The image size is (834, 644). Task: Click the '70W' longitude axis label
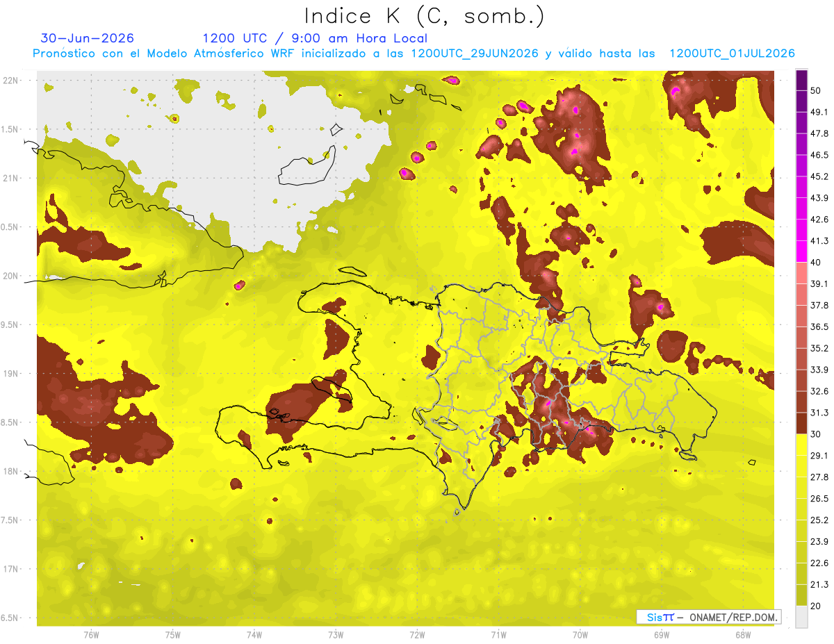(580, 635)
